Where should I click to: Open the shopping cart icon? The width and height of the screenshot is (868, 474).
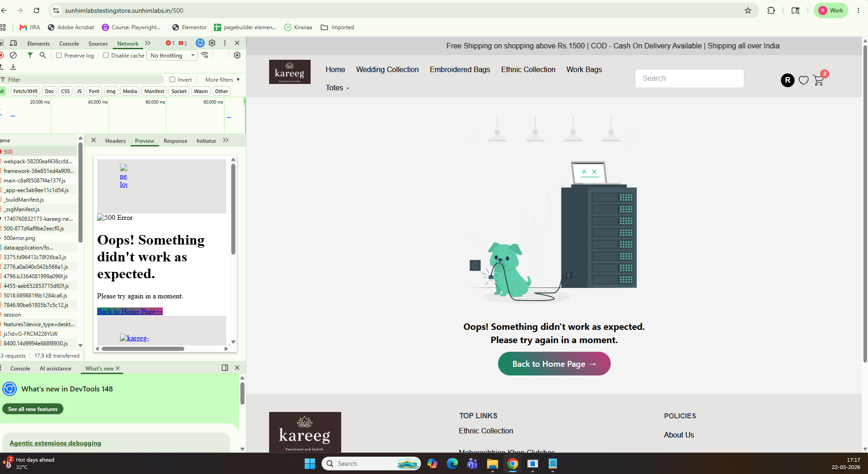pyautogui.click(x=819, y=80)
